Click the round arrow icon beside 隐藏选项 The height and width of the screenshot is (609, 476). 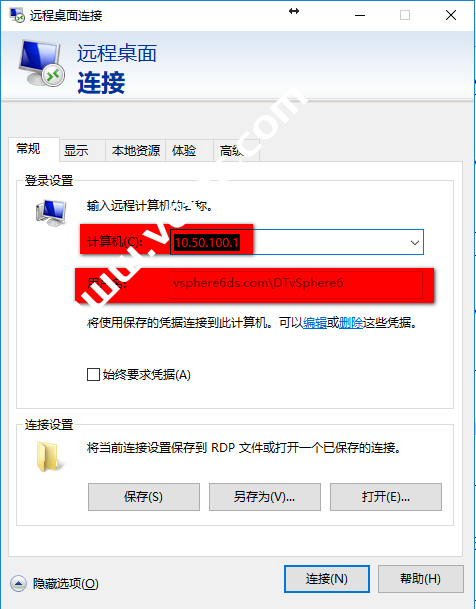click(x=18, y=583)
